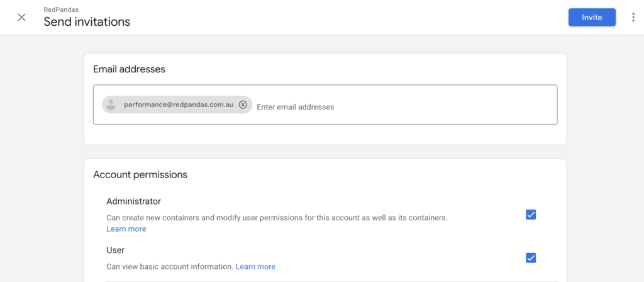The height and width of the screenshot is (282, 644).
Task: Open Learn more link under Administrator
Action: coord(126,229)
